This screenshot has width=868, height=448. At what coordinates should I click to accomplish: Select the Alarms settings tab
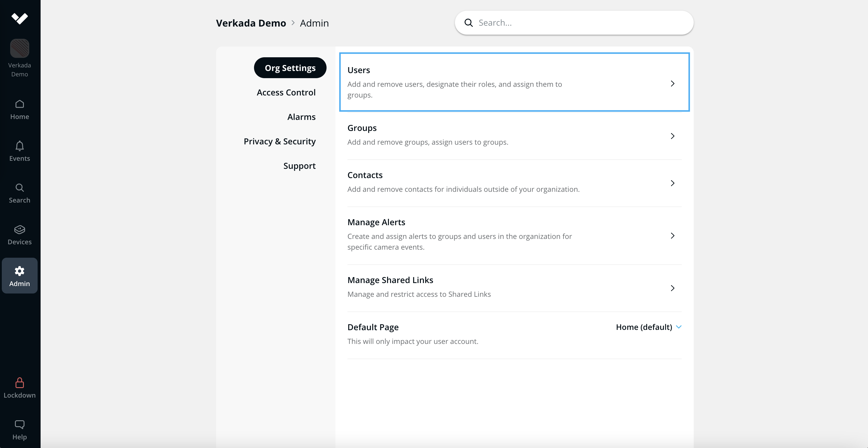coord(301,117)
